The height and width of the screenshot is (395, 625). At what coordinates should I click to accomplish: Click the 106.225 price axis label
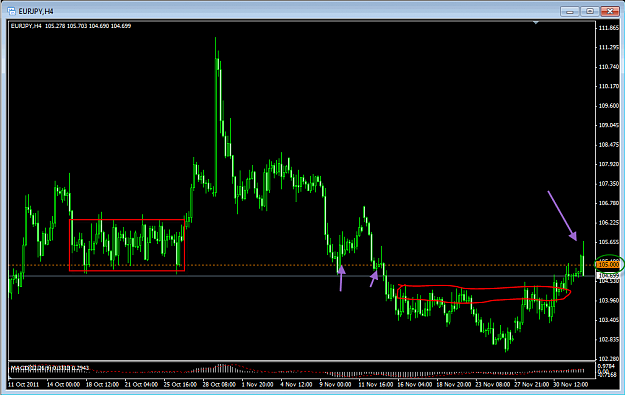[x=609, y=222]
